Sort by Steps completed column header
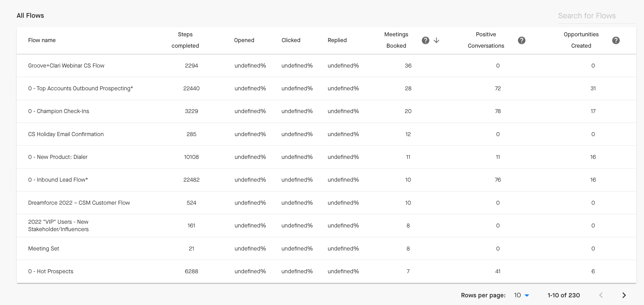This screenshot has width=644, height=305. click(185, 40)
